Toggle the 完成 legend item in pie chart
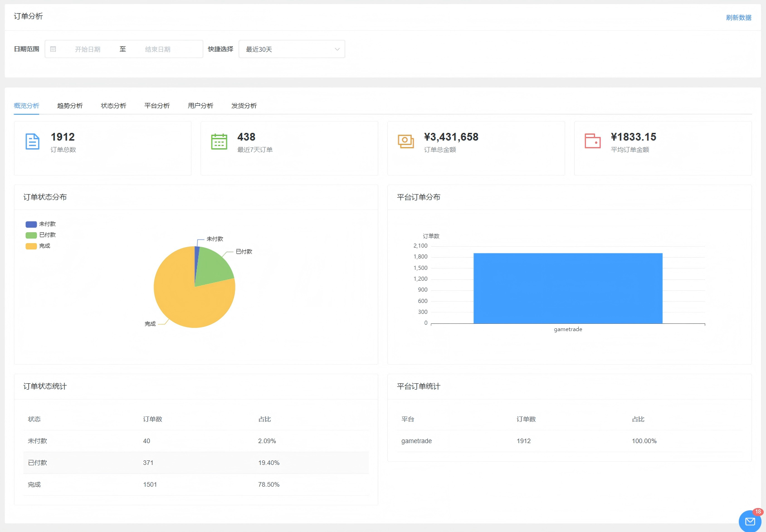Screen dimensions: 766x532 coord(38,246)
